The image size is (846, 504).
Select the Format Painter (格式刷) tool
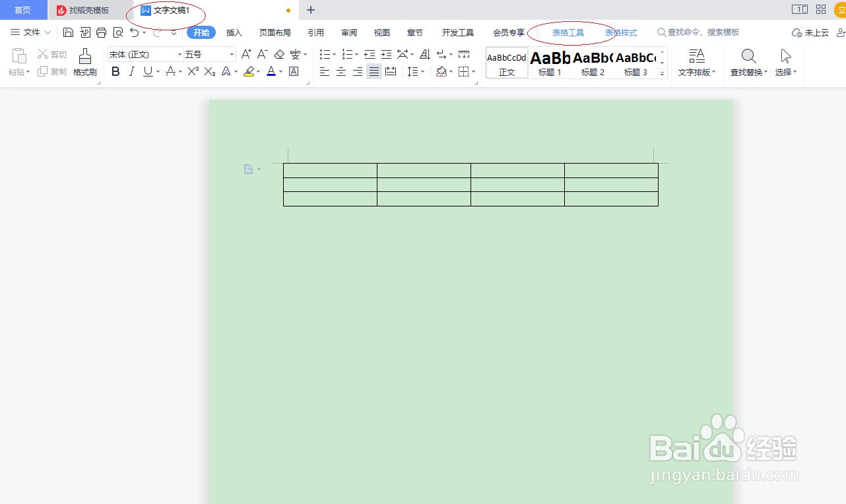pyautogui.click(x=85, y=63)
